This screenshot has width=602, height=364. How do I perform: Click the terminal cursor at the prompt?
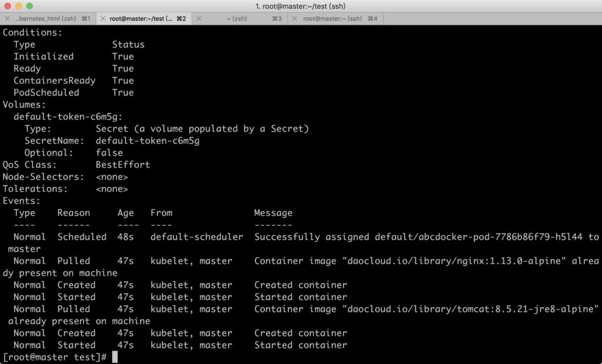click(x=115, y=357)
